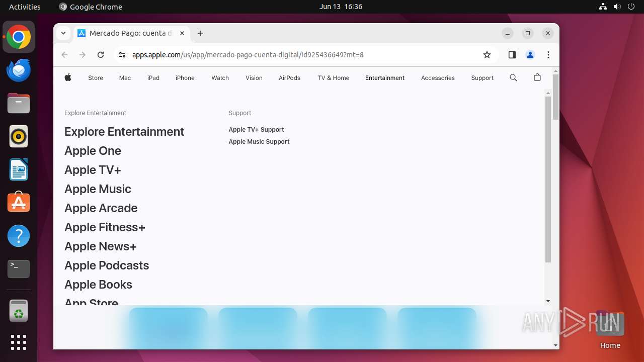
Task: Click the outer page scrollbar thumb
Action: (555, 97)
